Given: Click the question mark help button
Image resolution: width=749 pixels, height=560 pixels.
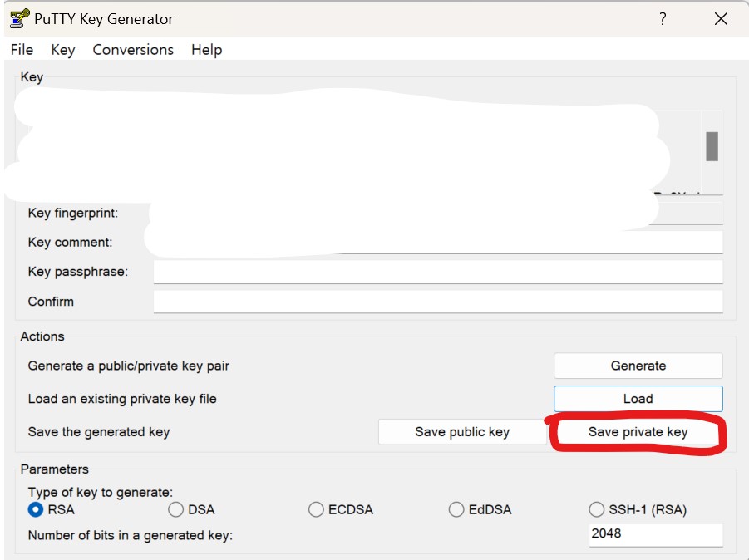Looking at the screenshot, I should click(663, 18).
